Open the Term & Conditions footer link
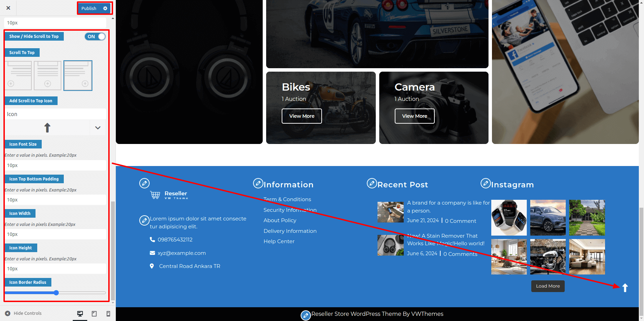 click(x=287, y=199)
